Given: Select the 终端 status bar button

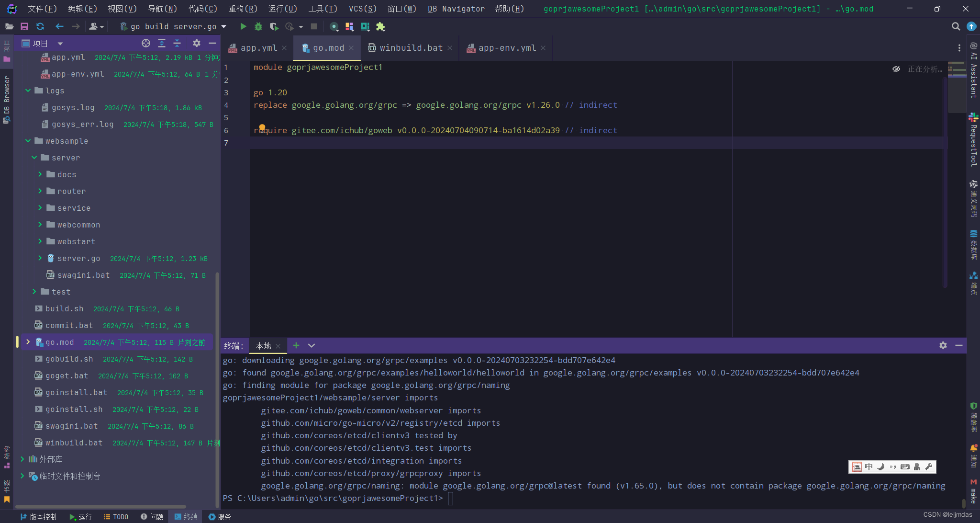Looking at the screenshot, I should [x=186, y=517].
